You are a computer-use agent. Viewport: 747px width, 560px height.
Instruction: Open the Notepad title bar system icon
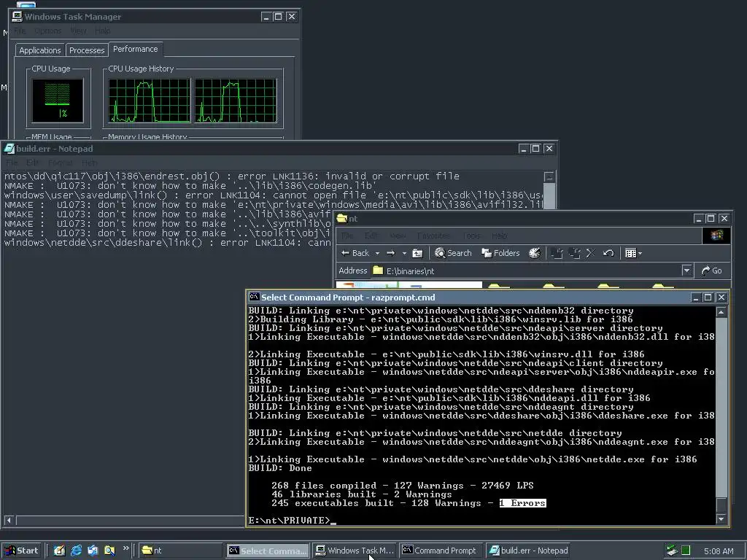pos(9,149)
